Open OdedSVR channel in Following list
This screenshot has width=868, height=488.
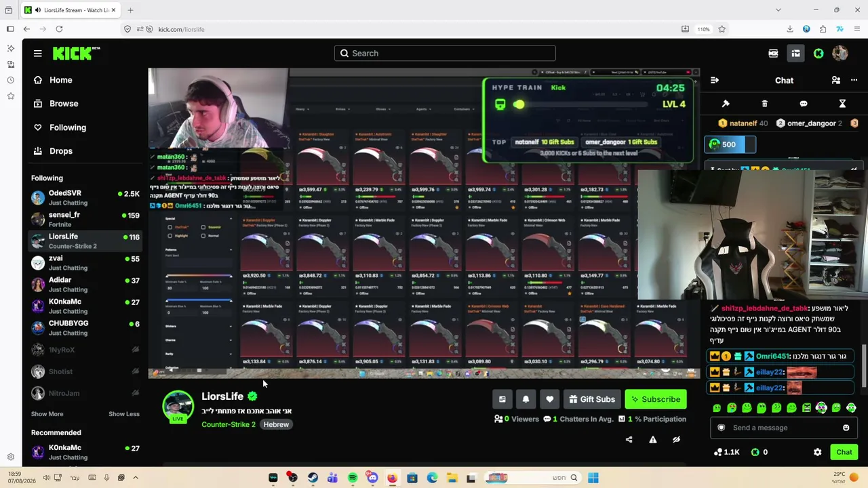[x=85, y=197]
